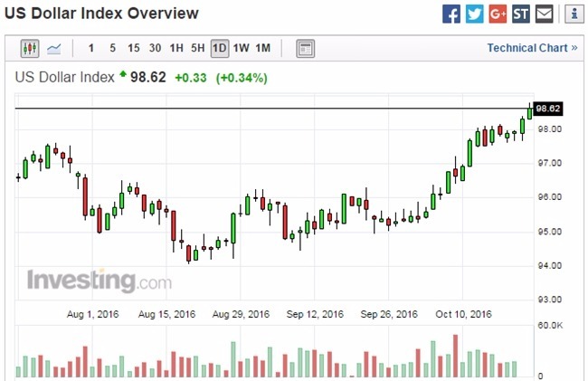Viewport: 588px width, 381px height.
Task: Click the 98.00 price axis label
Action: pos(550,129)
